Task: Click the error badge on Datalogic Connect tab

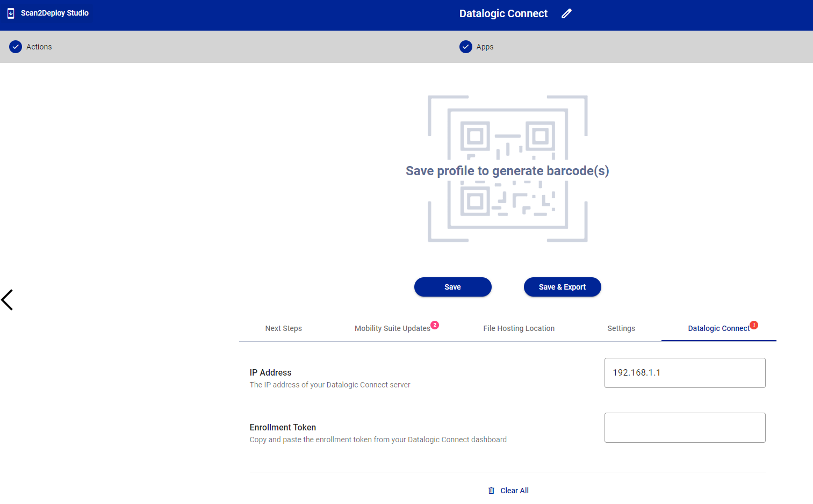Action: (754, 325)
